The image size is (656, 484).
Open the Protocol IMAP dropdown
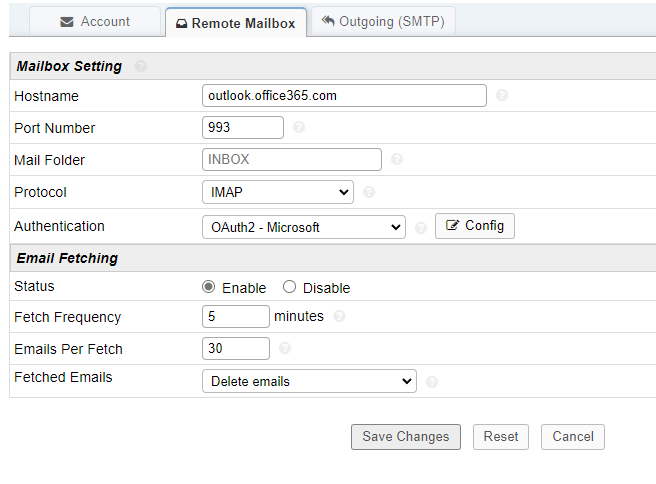point(277,192)
